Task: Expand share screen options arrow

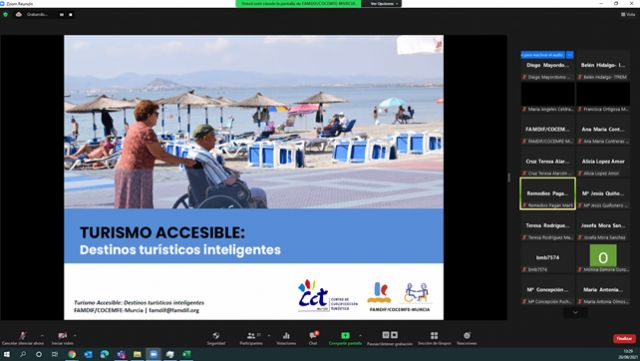Action: coord(360,335)
